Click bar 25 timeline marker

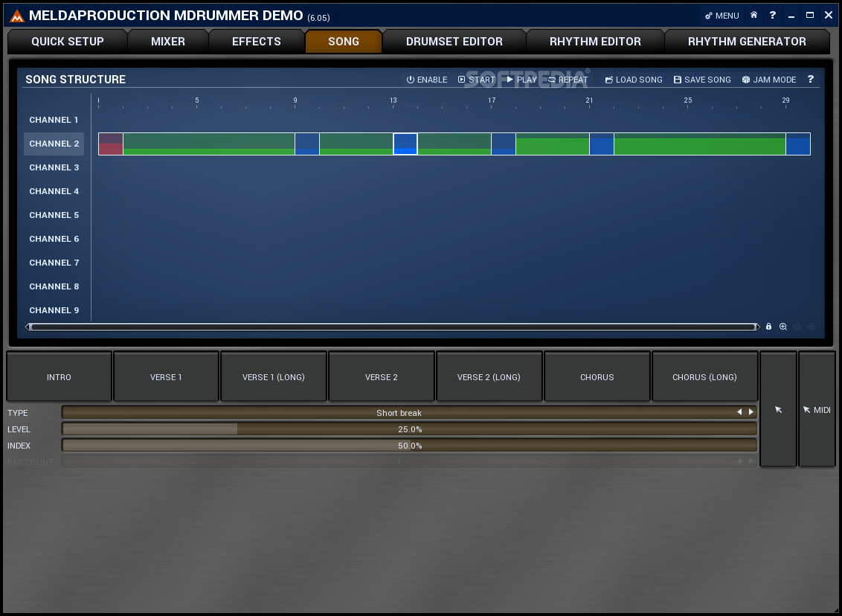pos(688,100)
